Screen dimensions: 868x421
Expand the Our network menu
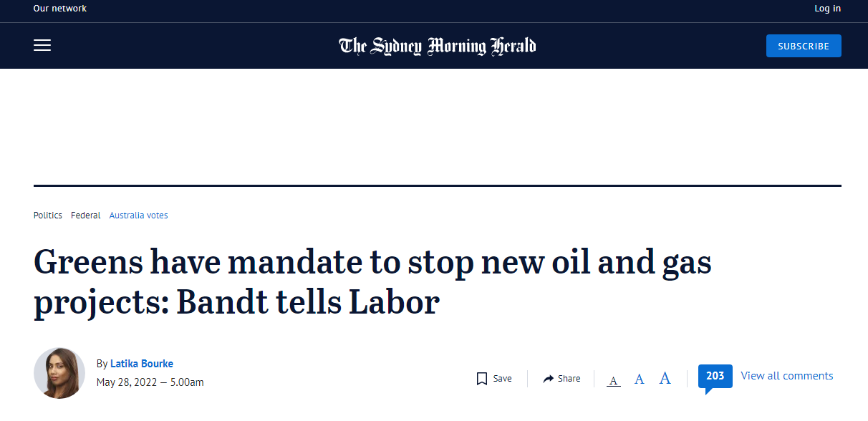(60, 9)
